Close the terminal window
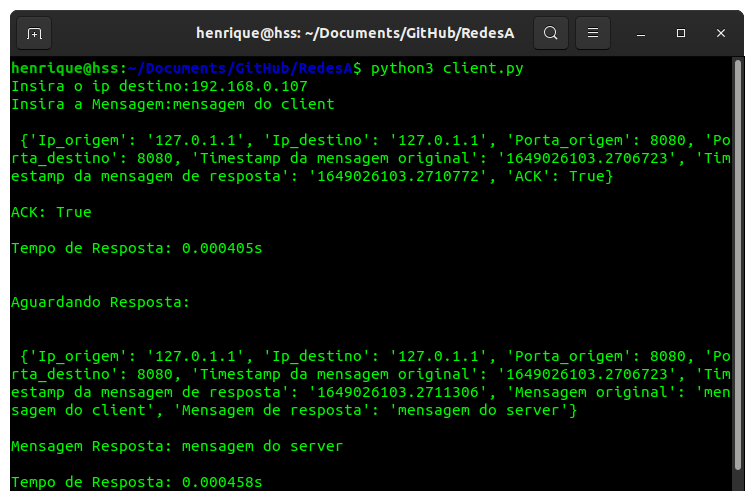754x501 pixels. [720, 33]
